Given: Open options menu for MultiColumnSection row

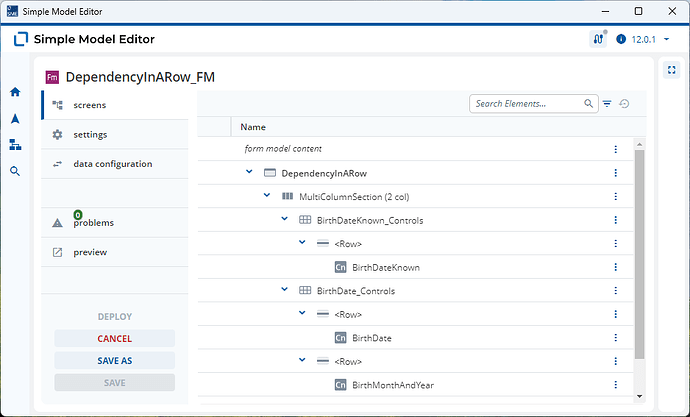Looking at the screenshot, I should coord(616,197).
